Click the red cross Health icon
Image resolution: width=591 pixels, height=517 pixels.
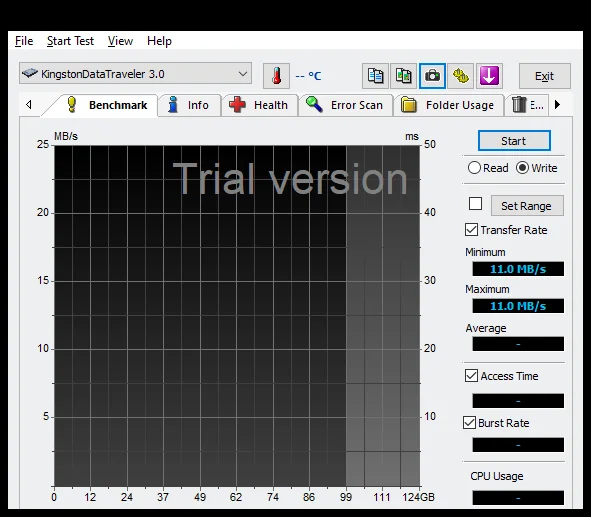pyautogui.click(x=237, y=104)
